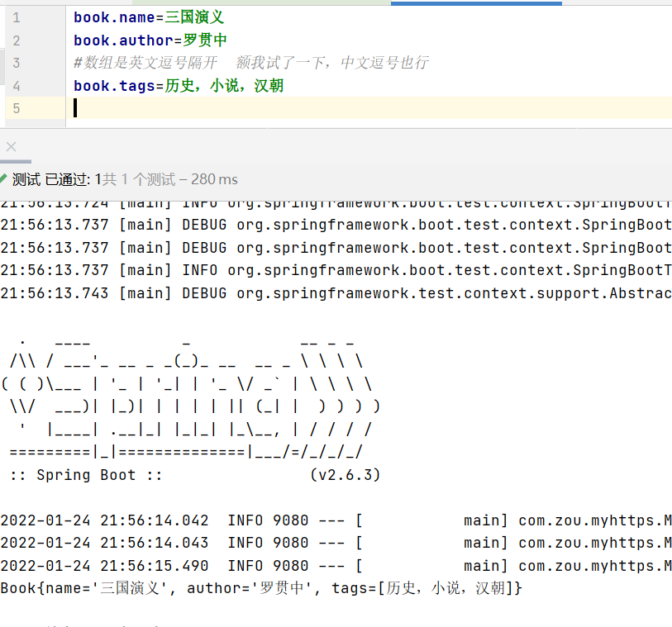Image resolution: width=672 pixels, height=627 pixels.
Task: Close the test run panel tab
Action: (11, 147)
